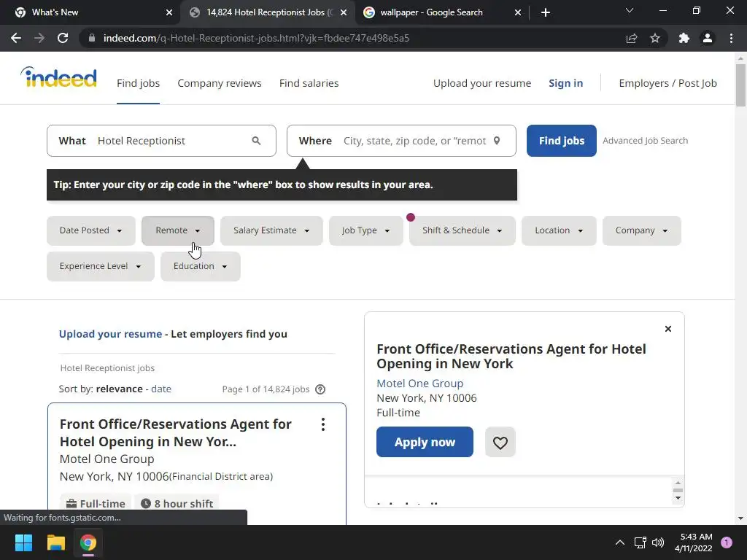This screenshot has height=560, width=747.
Task: Open Company reviews in the navigation
Action: (x=220, y=83)
